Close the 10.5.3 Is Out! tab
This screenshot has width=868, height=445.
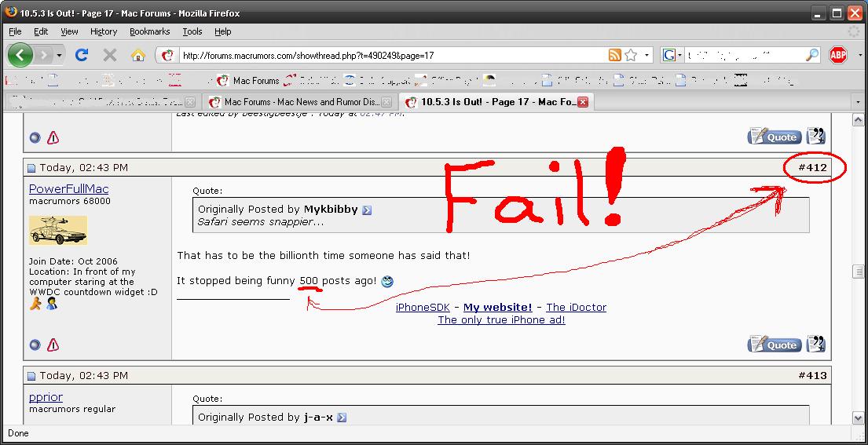click(582, 102)
